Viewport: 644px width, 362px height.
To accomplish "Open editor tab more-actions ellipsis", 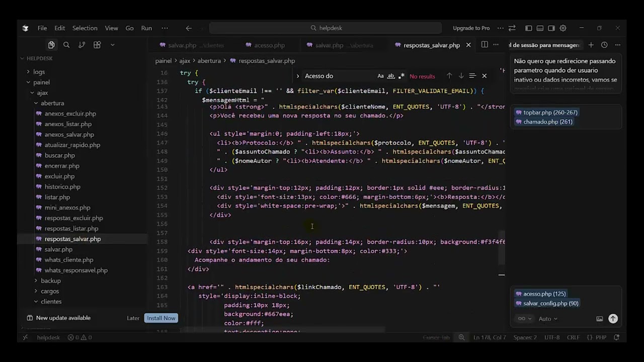I will tap(496, 45).
